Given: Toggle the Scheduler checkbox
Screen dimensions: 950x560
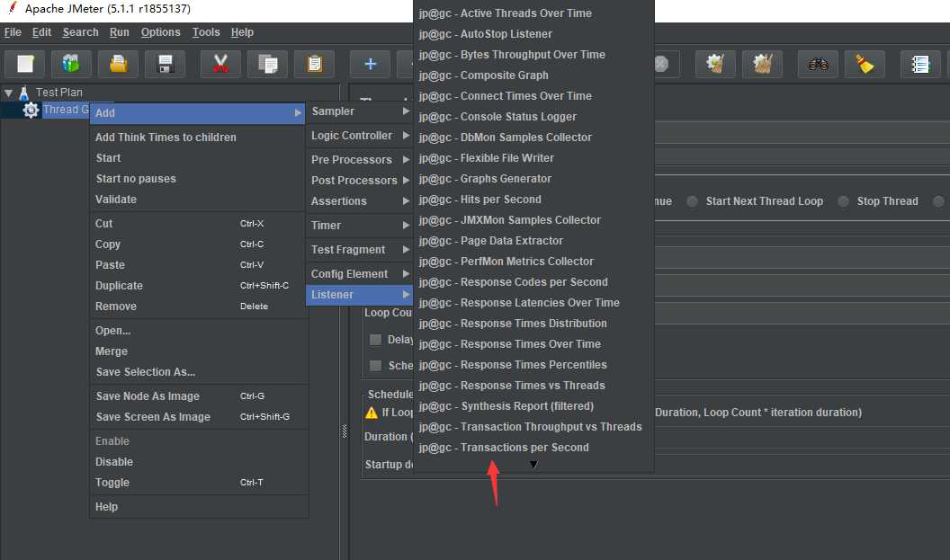Looking at the screenshot, I should coord(376,366).
